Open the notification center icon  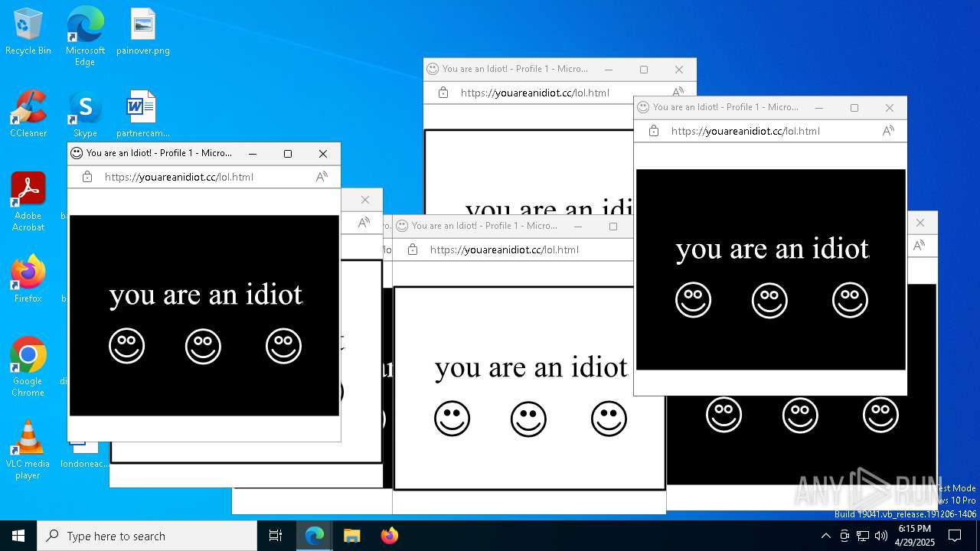coord(955,536)
